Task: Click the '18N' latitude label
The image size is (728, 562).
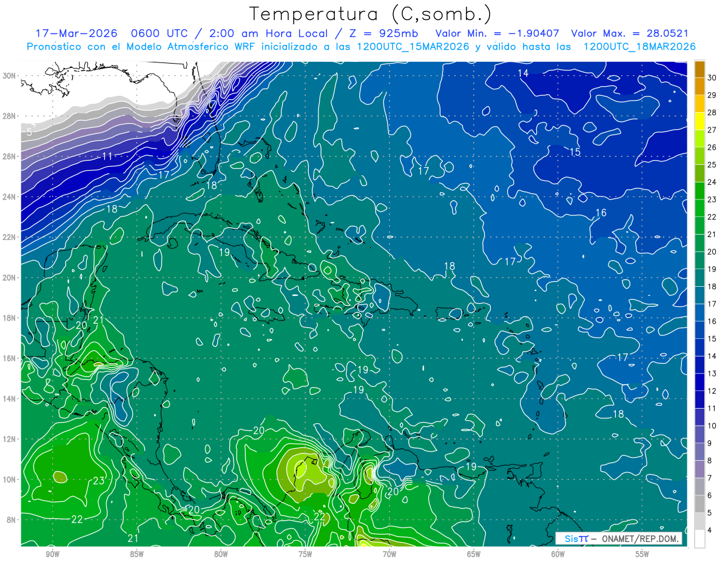Action: point(10,318)
